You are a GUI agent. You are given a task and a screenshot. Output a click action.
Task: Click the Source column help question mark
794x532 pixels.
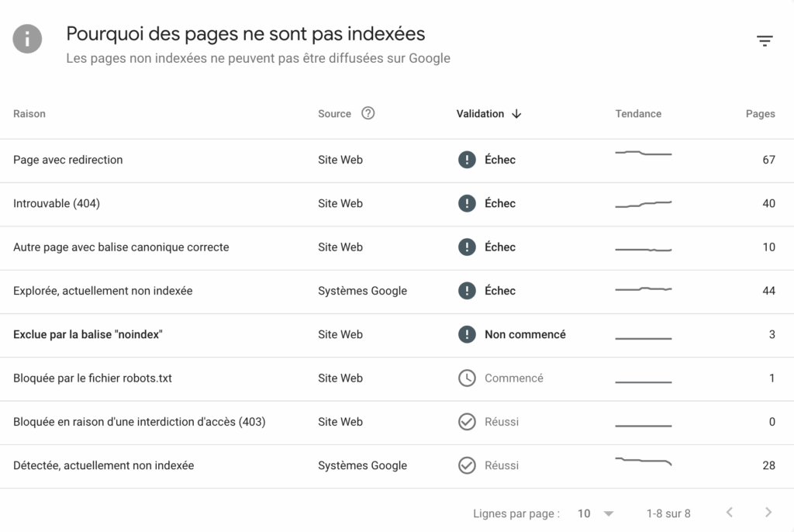click(368, 113)
